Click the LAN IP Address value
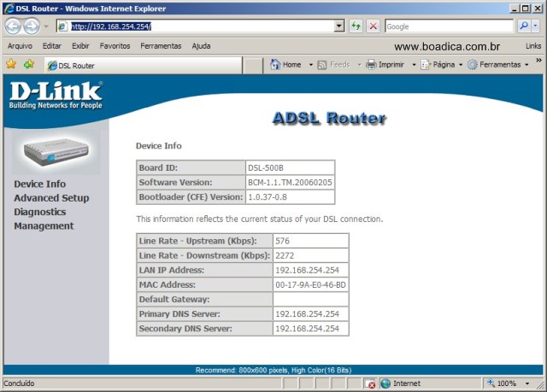This screenshot has width=547, height=392. [x=307, y=270]
